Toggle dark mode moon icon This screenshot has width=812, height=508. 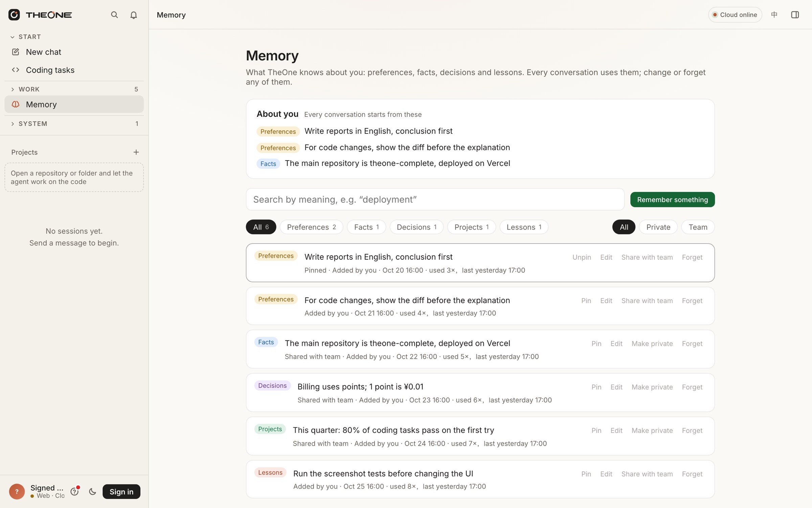click(92, 491)
